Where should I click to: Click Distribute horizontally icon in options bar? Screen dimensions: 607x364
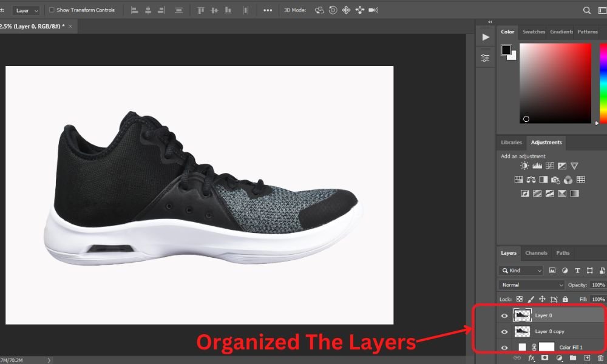(245, 10)
